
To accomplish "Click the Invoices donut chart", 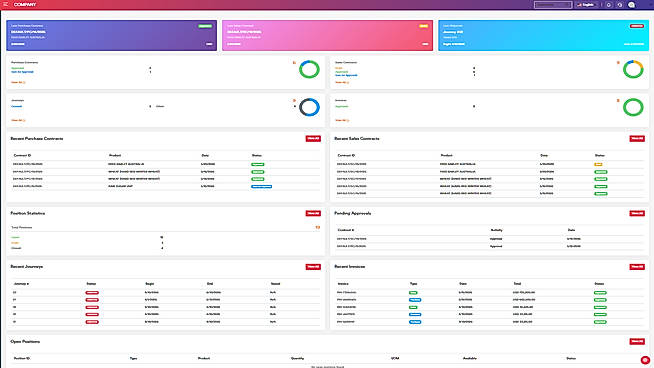I will coord(633,107).
